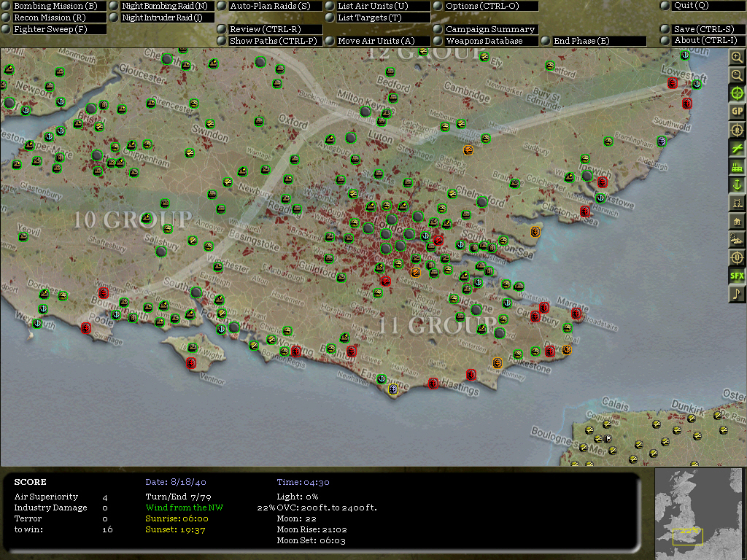
Task: View the Campaign Summary
Action: tap(486, 29)
